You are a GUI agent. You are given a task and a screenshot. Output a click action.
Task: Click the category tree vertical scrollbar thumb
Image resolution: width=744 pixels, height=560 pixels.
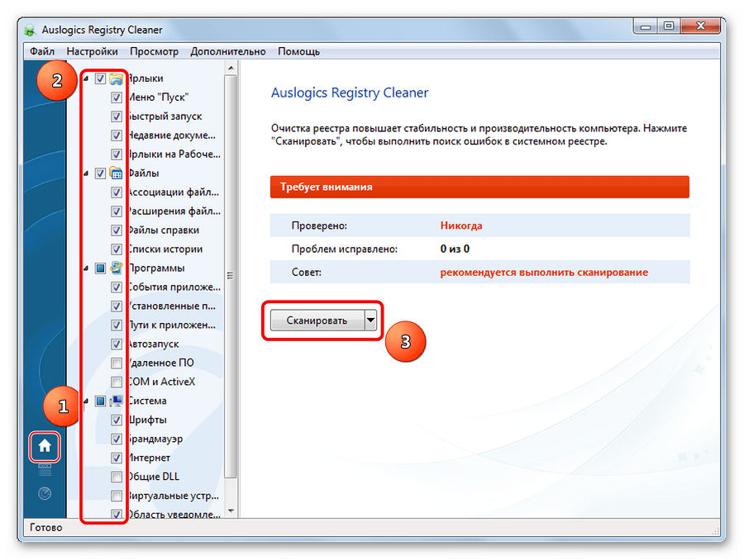(x=231, y=276)
